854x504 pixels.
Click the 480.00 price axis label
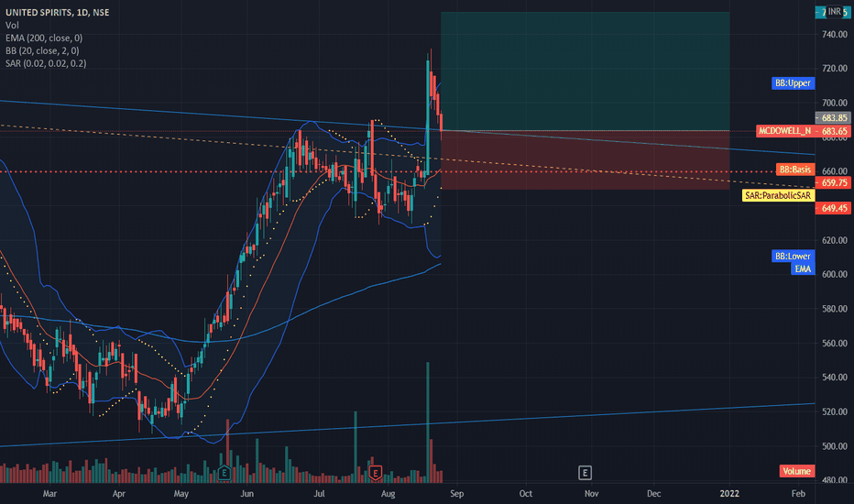835,480
